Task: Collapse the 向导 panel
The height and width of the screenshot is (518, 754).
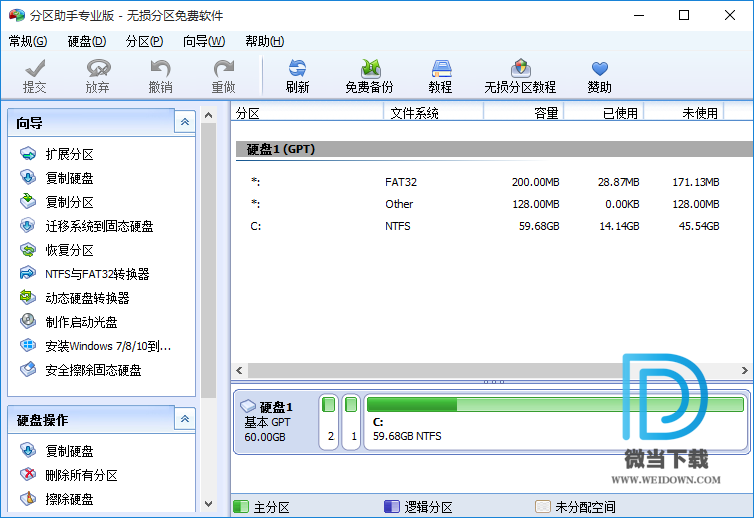Action: click(x=184, y=122)
